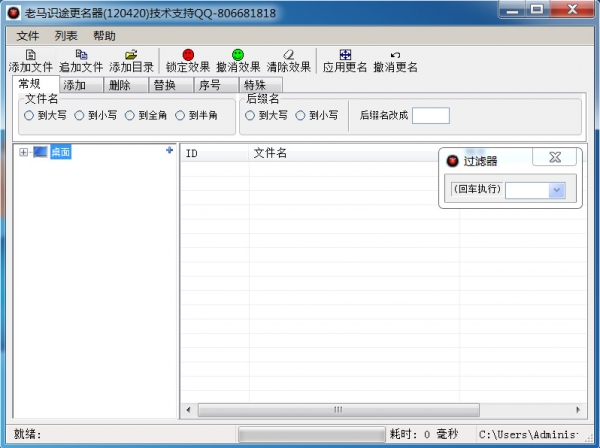This screenshot has width=600, height=448.
Task: Click the scrollbar right arrow
Action: [x=577, y=410]
